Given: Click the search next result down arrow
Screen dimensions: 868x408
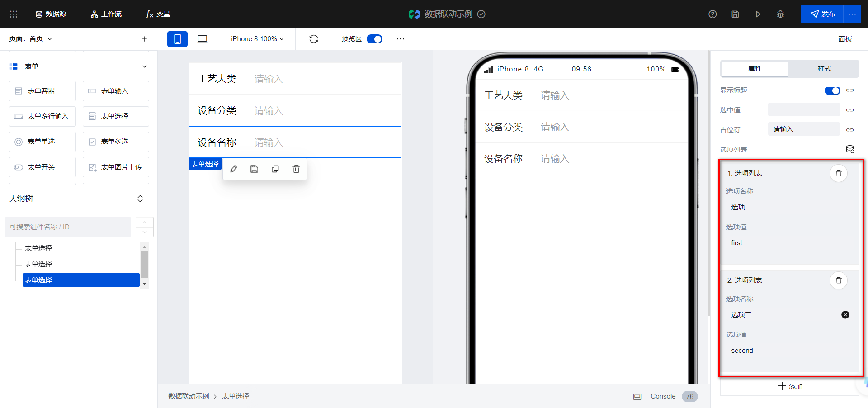Looking at the screenshot, I should (x=145, y=232).
